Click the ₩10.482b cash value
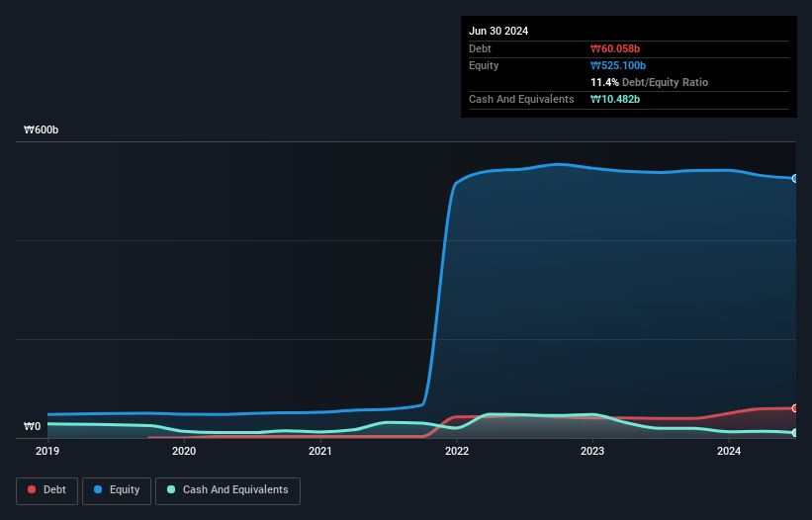 coord(615,99)
